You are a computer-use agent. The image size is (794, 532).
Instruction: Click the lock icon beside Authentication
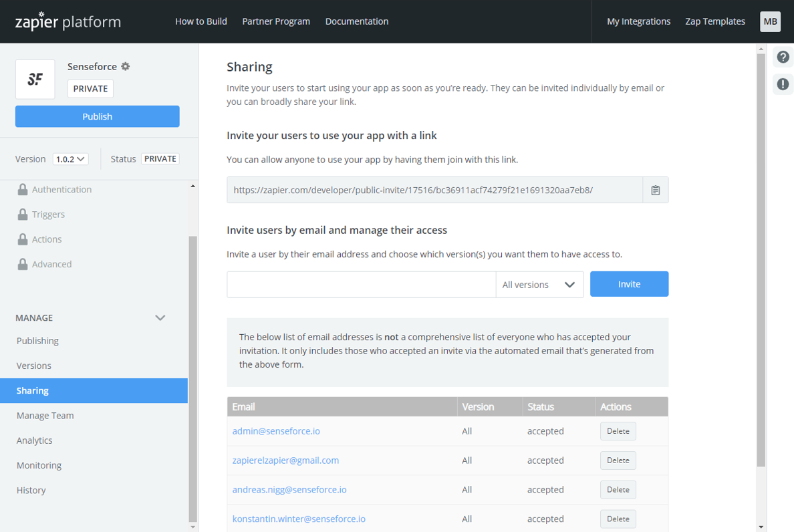(x=23, y=189)
